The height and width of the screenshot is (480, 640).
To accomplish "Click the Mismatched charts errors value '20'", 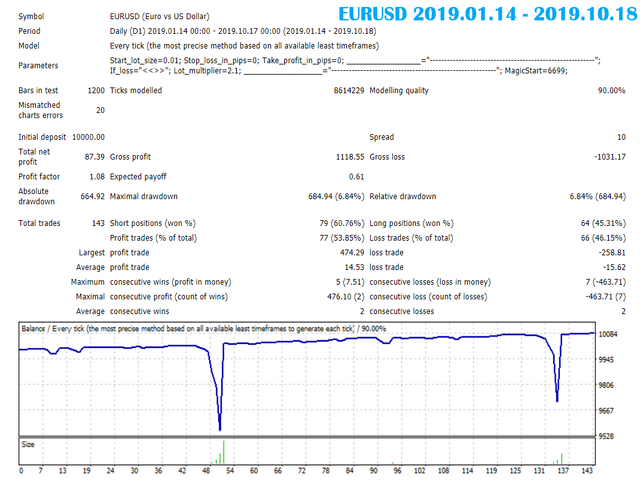I will click(100, 110).
